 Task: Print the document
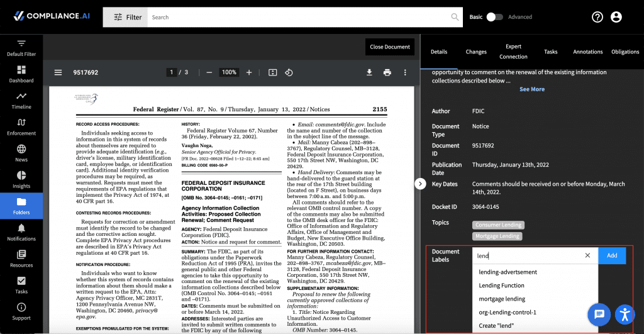click(387, 72)
